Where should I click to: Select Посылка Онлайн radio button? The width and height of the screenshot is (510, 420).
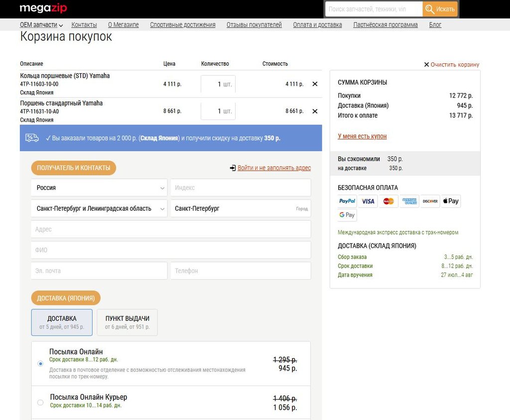tap(40, 363)
